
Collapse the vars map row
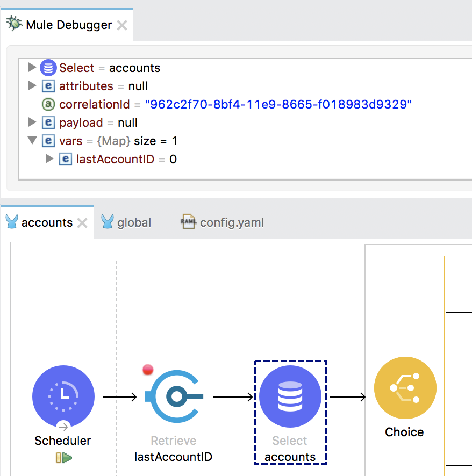click(32, 140)
